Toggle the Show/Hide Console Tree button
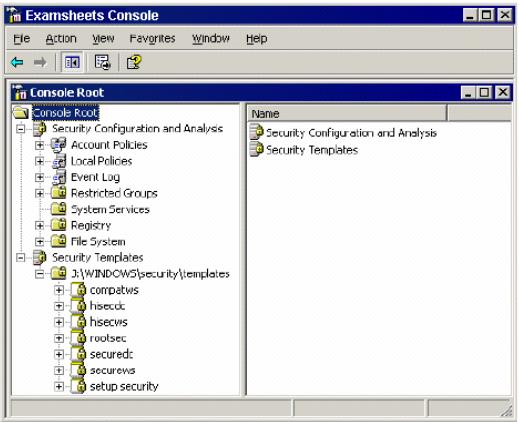Image resolution: width=519 pixels, height=422 pixels. tap(72, 62)
